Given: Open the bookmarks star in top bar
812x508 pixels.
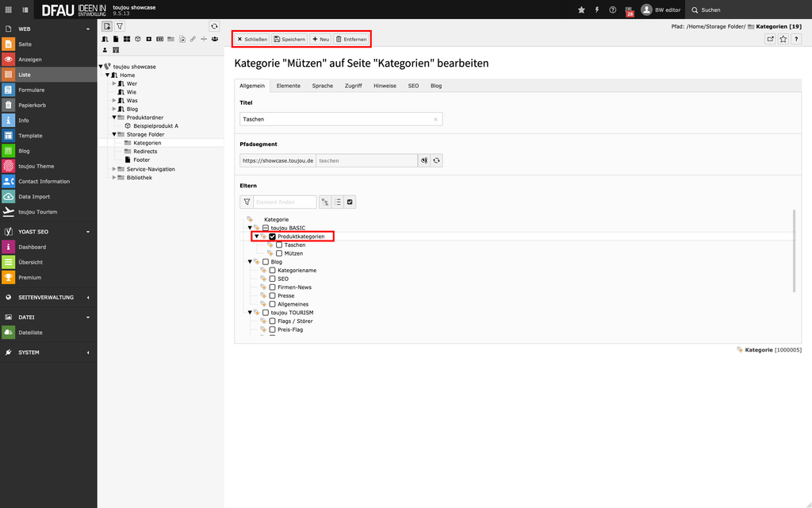Looking at the screenshot, I should [x=581, y=10].
